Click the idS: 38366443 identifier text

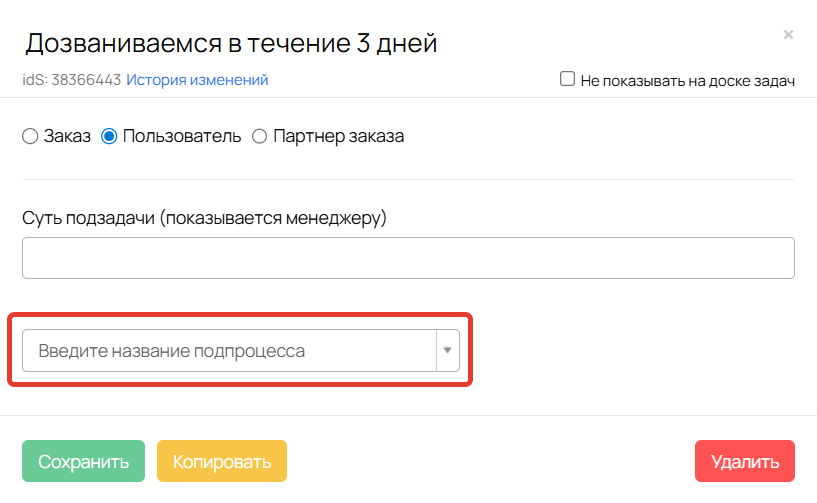[71, 80]
